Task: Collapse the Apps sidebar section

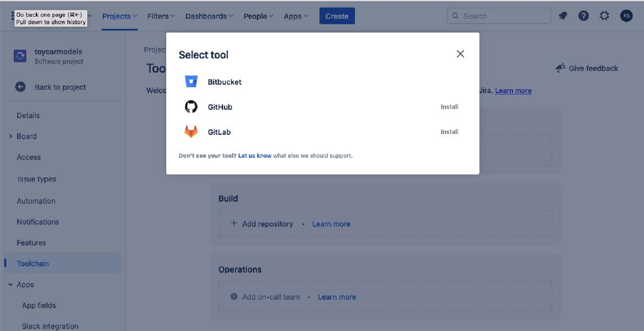Action: pos(11,285)
